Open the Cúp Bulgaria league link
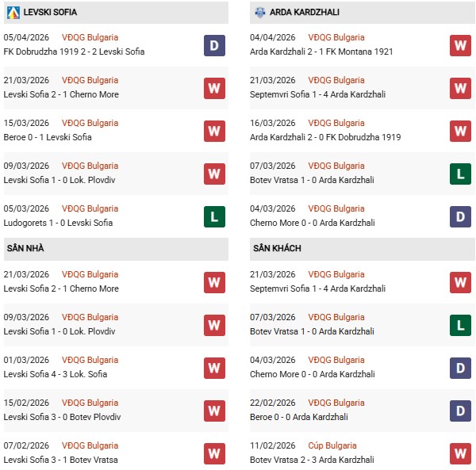 pyautogui.click(x=332, y=446)
